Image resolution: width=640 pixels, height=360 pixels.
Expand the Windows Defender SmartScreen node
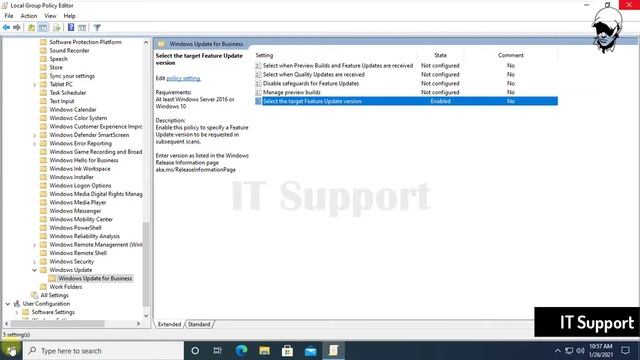click(34, 135)
